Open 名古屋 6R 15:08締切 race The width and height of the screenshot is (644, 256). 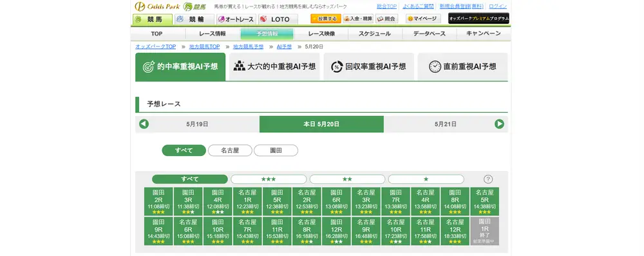coord(188,231)
